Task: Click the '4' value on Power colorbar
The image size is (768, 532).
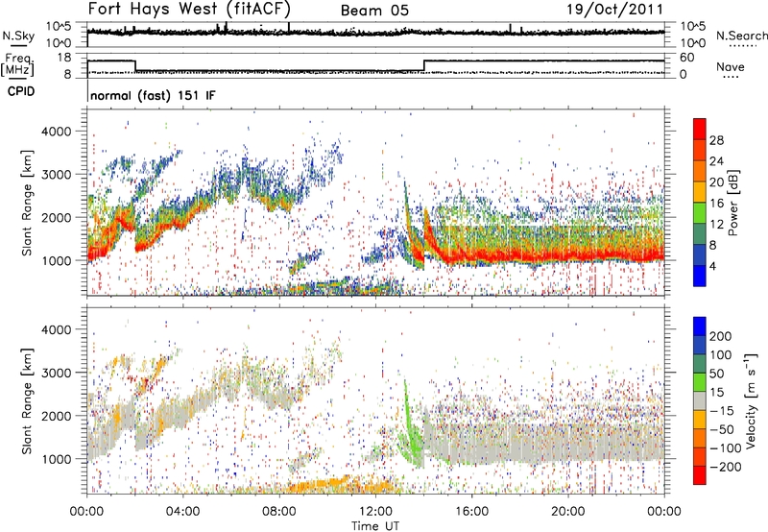Action: 712,266
